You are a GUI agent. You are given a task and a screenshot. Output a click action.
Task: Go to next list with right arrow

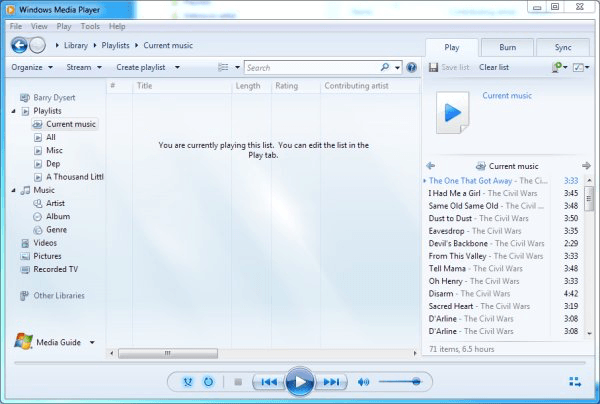(586, 166)
